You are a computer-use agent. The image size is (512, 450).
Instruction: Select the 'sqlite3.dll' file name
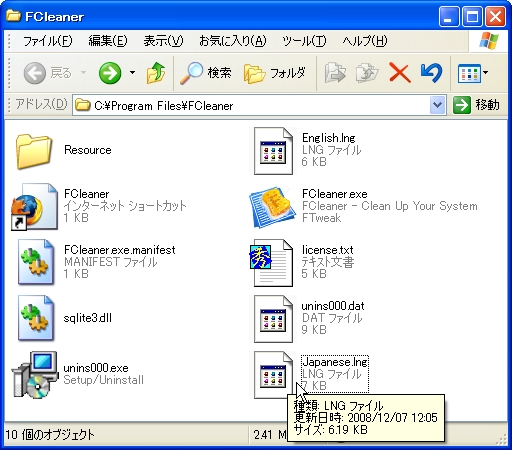pyautogui.click(x=88, y=318)
